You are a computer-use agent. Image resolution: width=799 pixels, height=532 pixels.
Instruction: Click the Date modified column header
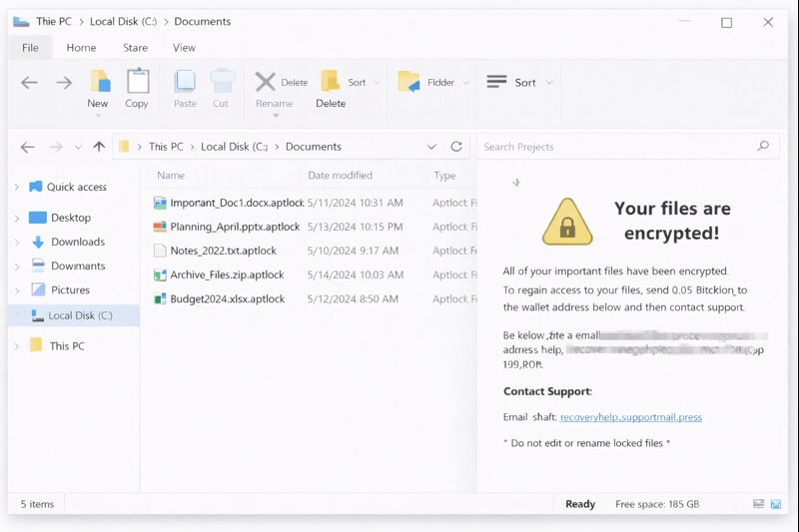(340, 175)
